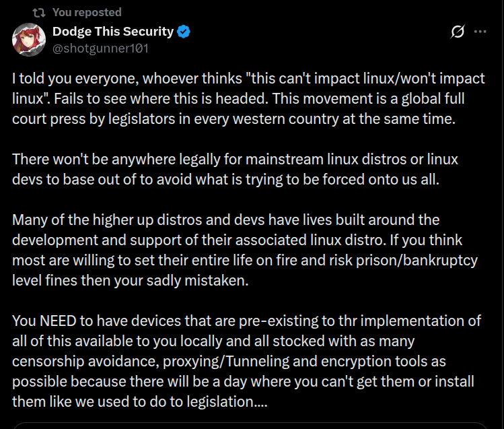The height and width of the screenshot is (429, 504).
Task: Click the repost arrows icon above the post
Action: point(38,12)
